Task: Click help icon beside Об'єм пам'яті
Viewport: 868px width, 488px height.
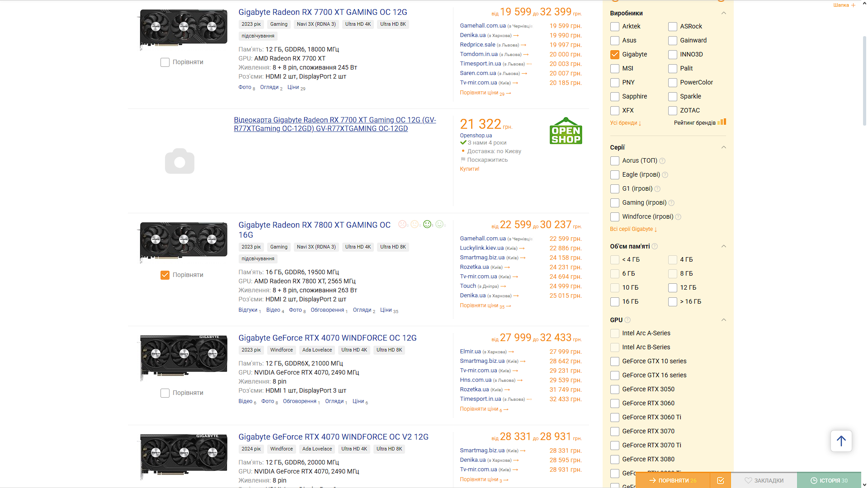Action: coord(655,246)
